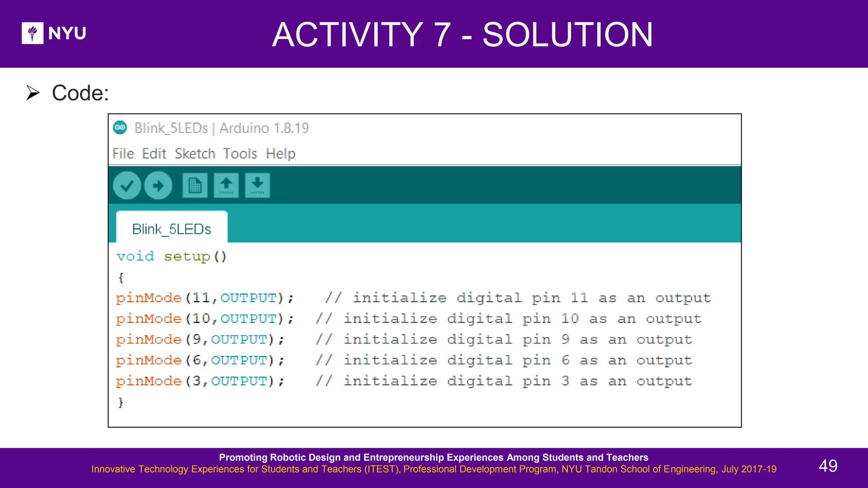Open the Sketch menu
Viewport: 868px width, 488px height.
pos(195,153)
